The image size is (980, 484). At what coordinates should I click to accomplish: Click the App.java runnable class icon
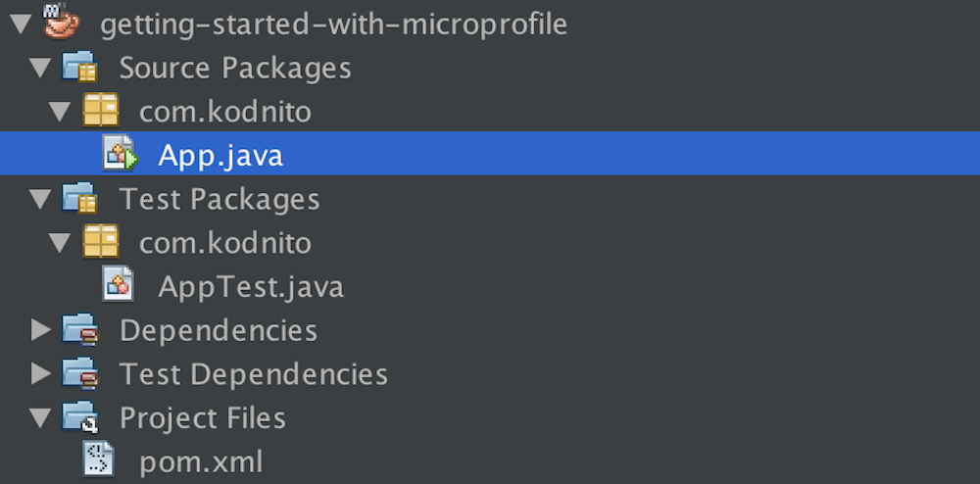(120, 155)
